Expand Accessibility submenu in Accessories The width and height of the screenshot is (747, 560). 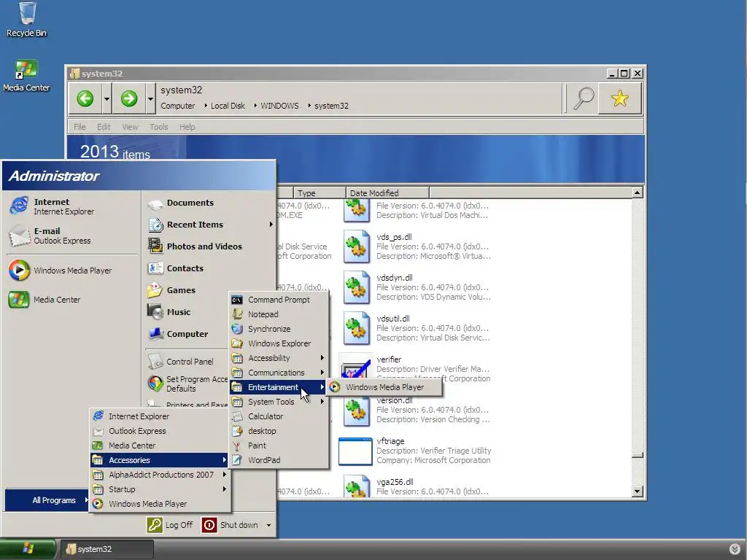tap(322, 358)
